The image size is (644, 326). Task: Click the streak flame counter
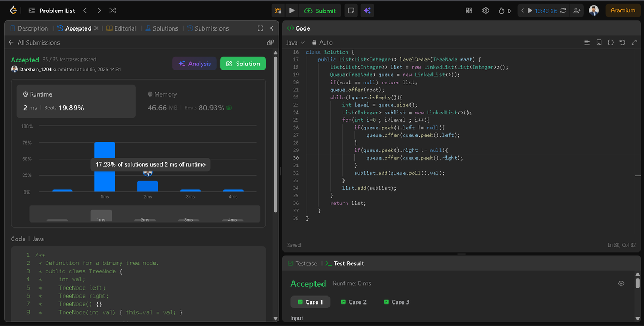504,10
